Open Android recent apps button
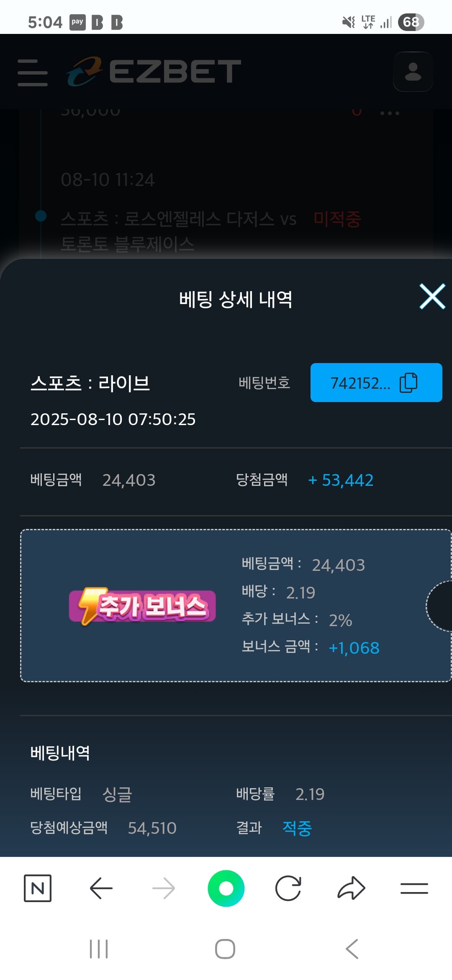 (x=99, y=949)
